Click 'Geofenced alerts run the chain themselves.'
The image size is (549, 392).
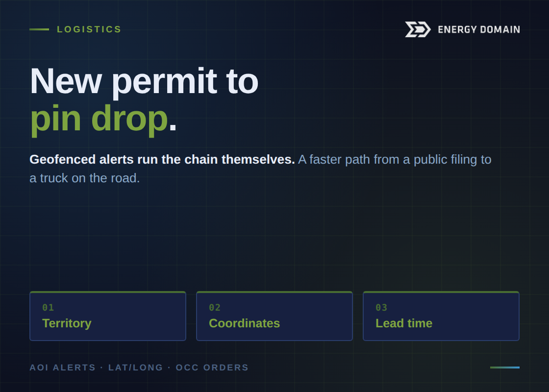(162, 160)
